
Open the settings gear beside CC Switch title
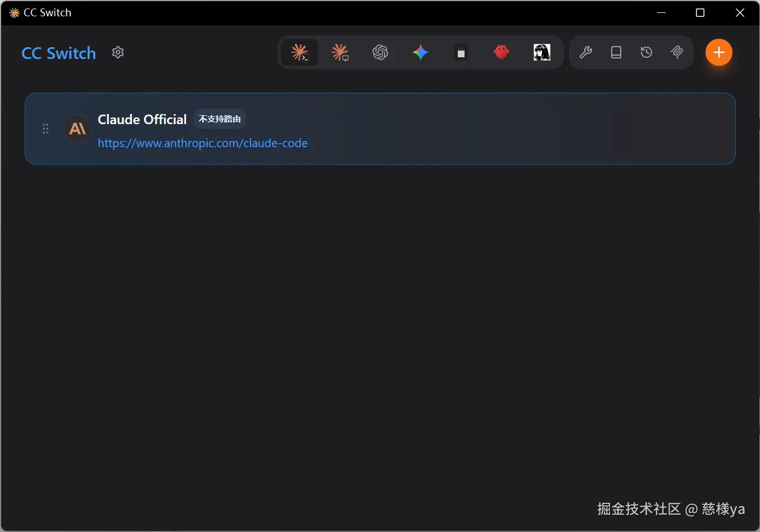[118, 52]
